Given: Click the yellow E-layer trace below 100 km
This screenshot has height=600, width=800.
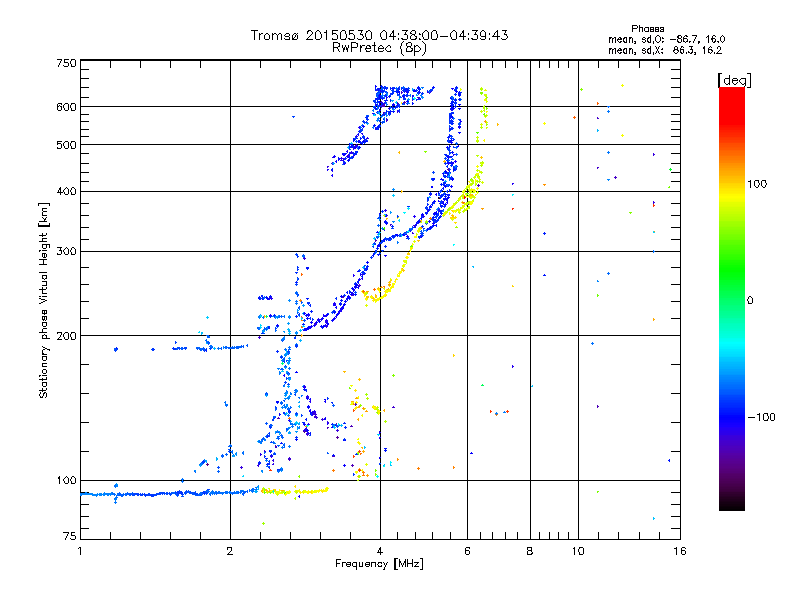Looking at the screenshot, I should (295, 491).
